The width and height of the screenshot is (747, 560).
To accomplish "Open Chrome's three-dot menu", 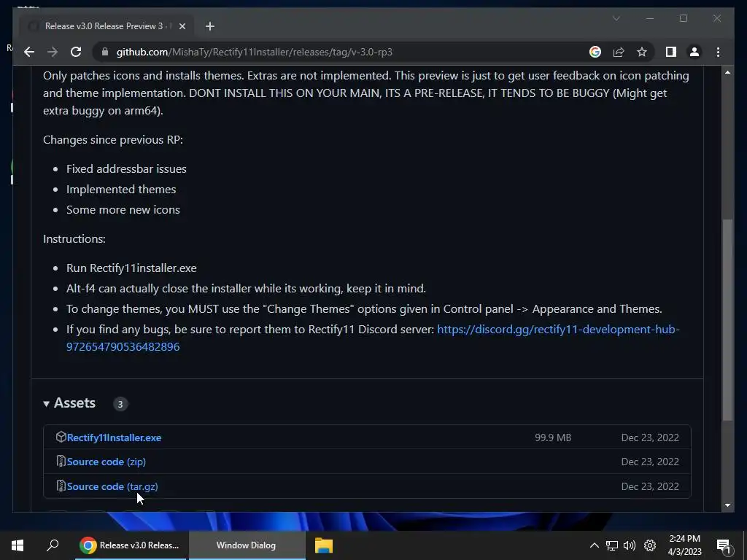I will pyautogui.click(x=718, y=52).
